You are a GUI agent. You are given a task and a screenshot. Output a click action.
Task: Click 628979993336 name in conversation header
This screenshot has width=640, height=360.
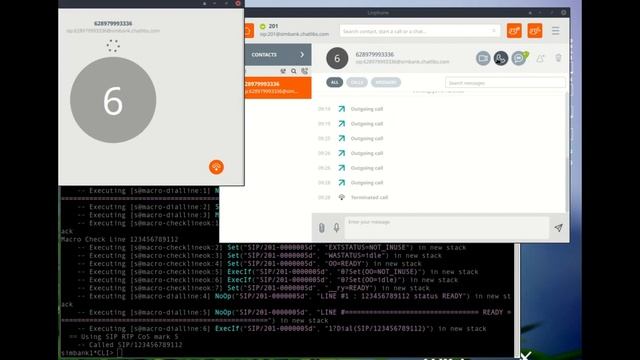[374, 54]
